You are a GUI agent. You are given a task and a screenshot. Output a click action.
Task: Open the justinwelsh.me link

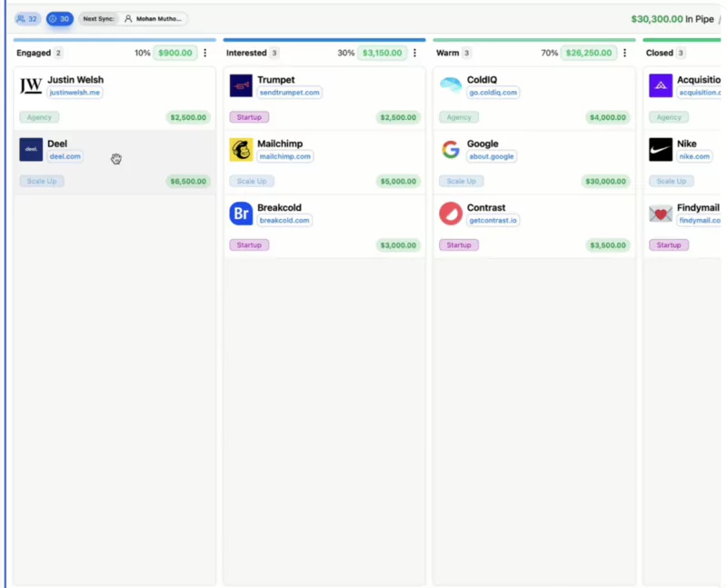click(x=75, y=92)
